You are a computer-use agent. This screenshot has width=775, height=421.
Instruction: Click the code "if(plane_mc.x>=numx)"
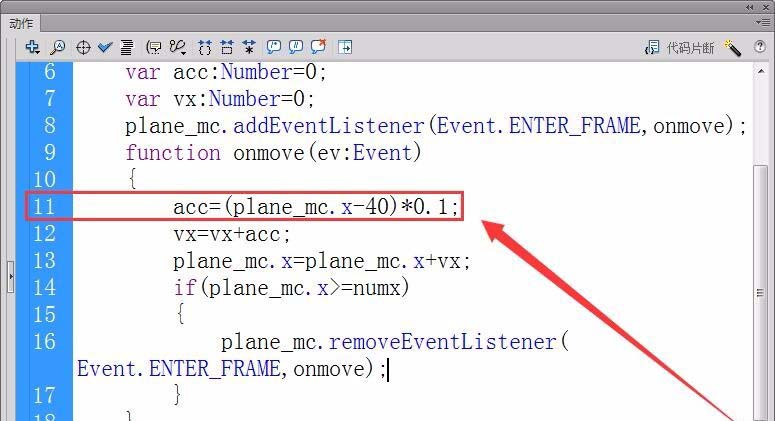click(x=291, y=288)
